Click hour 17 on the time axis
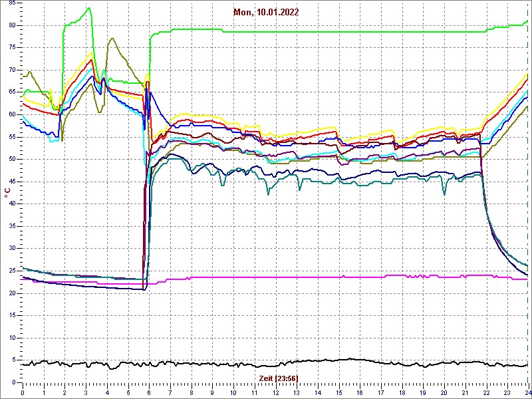The height and width of the screenshot is (399, 532). [x=380, y=392]
